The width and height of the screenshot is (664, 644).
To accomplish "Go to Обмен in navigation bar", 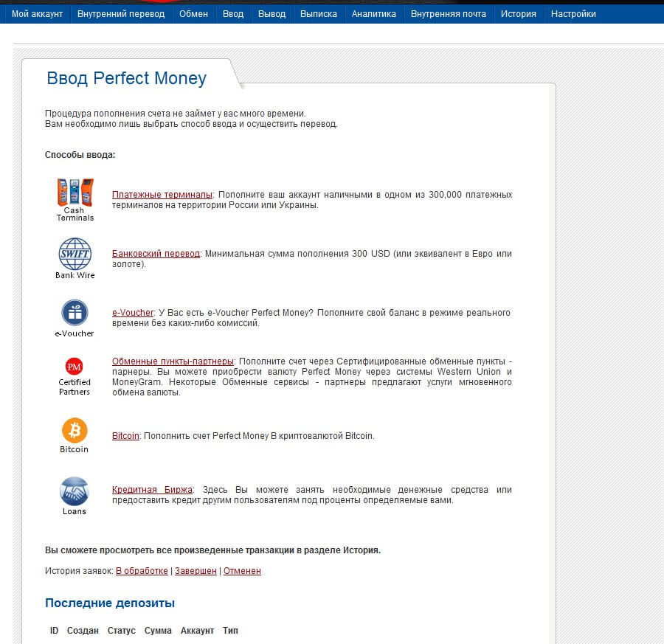I will (193, 14).
